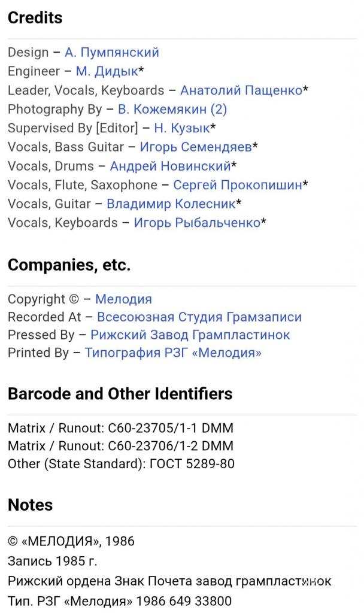The height and width of the screenshot is (613, 364).
Task: Open editor Н. Кузык link
Action: [182, 128]
